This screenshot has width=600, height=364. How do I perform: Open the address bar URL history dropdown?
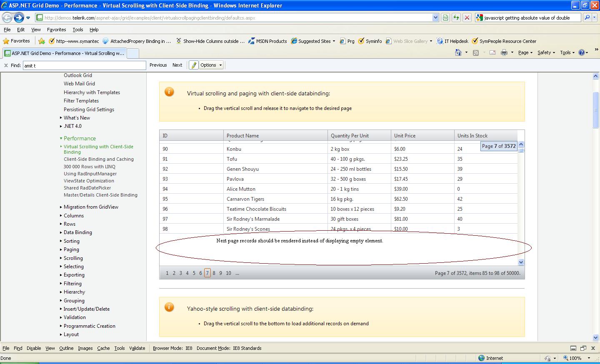tap(435, 17)
